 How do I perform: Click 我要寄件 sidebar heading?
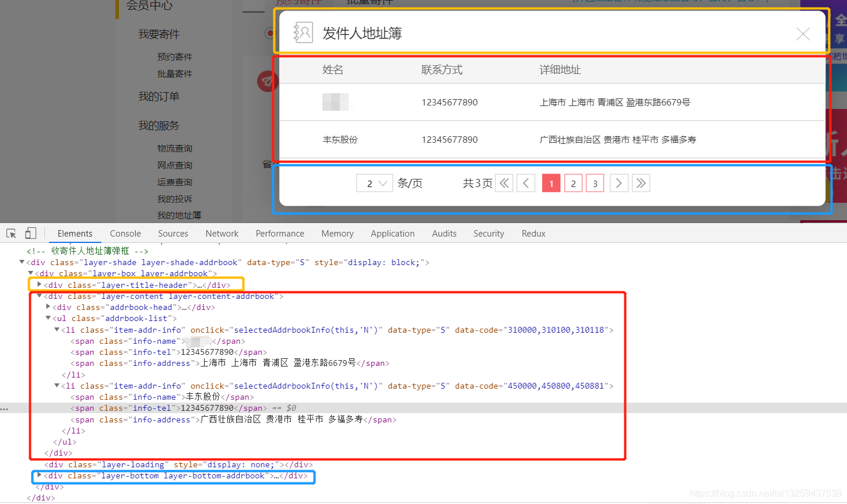[159, 34]
